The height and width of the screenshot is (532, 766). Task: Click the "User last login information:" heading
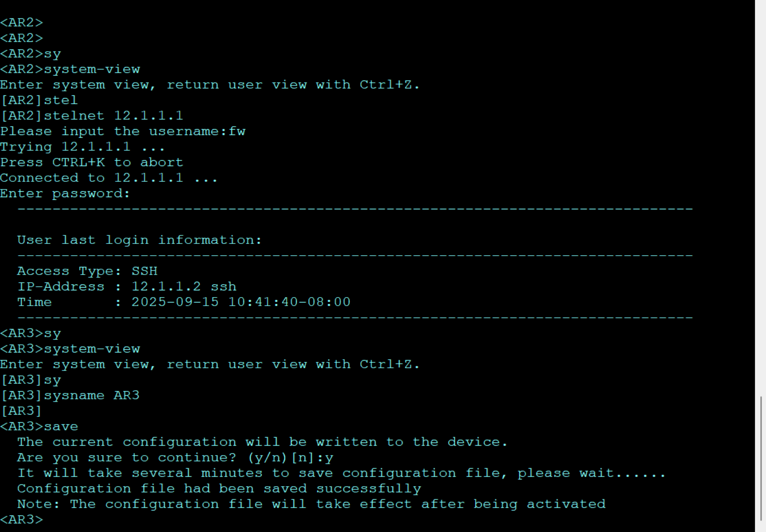pos(139,240)
